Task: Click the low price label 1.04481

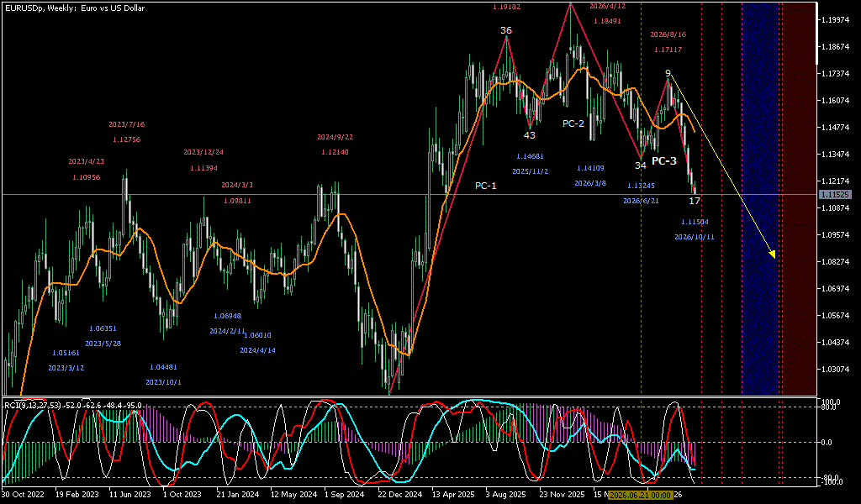Action: pos(163,367)
